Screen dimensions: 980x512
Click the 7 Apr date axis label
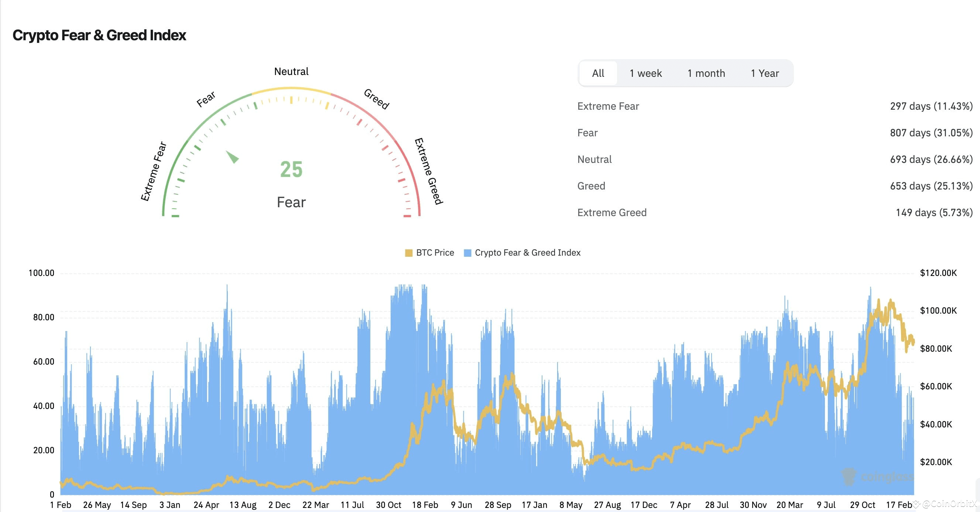point(680,505)
